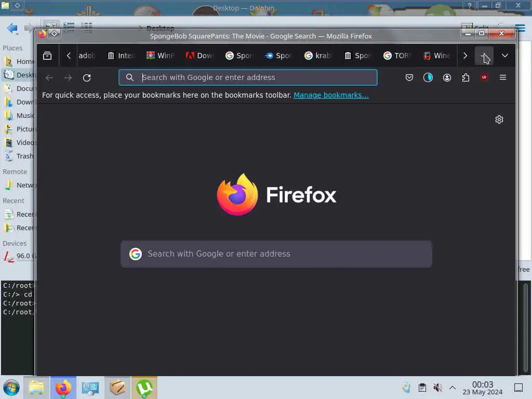Image resolution: width=532 pixels, height=399 pixels.
Task: Expand the list all tabs dropdown
Action: tap(505, 56)
